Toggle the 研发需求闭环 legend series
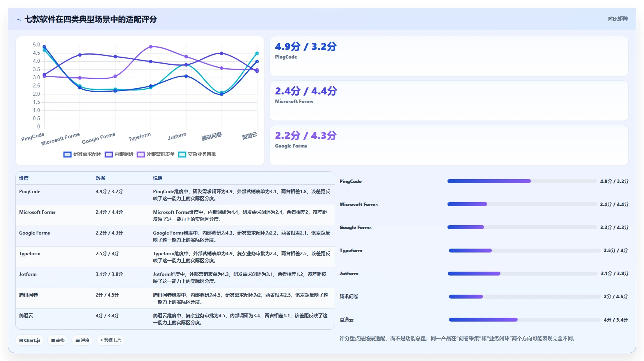644x361 pixels. 82,154
